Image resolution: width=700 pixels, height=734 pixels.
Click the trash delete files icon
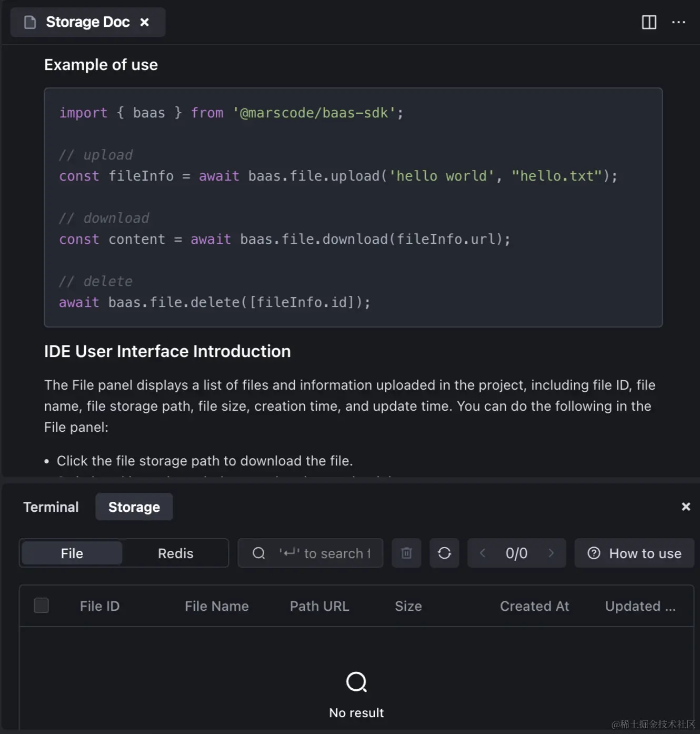click(406, 553)
